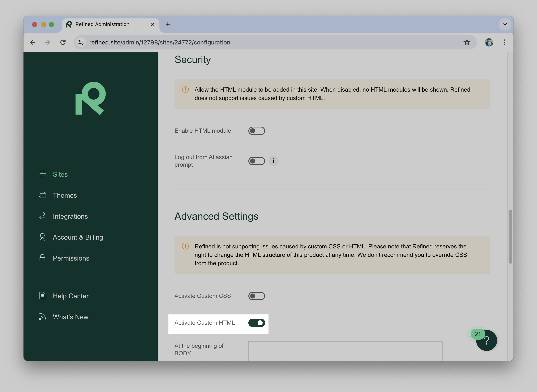Screen dimensions: 537x392
Task: Click the What's New feed icon
Action: [x=42, y=317]
